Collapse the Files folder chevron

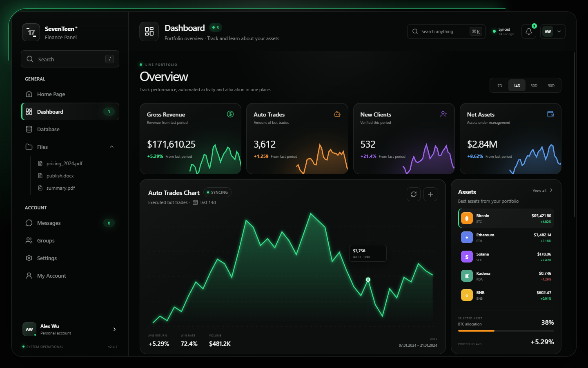tap(111, 147)
